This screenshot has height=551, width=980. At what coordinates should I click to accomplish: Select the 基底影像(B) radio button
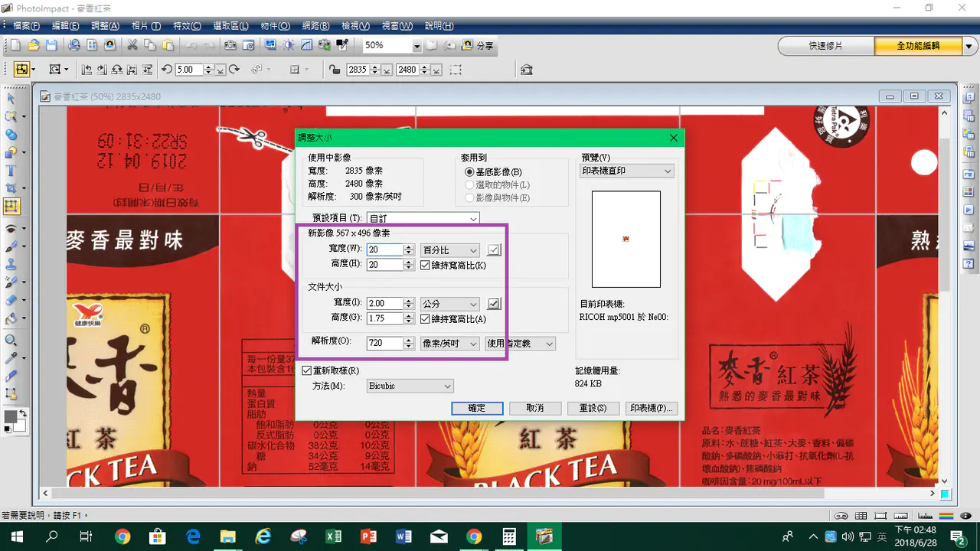(x=469, y=172)
